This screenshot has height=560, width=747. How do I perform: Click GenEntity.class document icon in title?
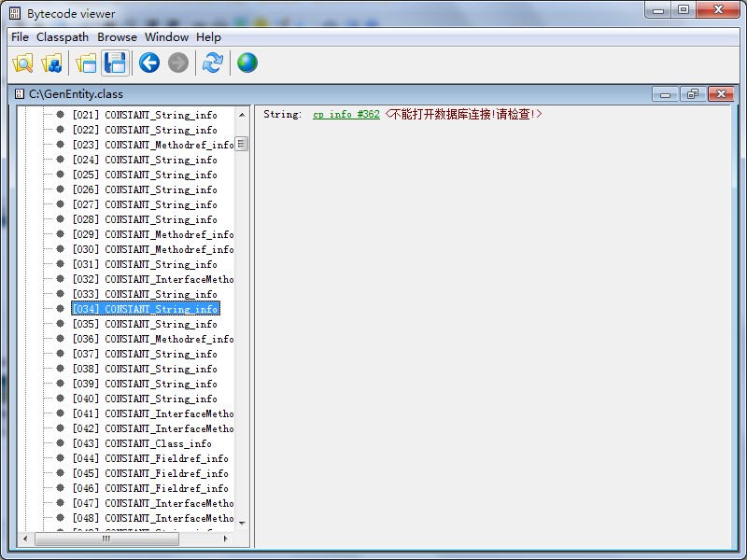click(19, 94)
